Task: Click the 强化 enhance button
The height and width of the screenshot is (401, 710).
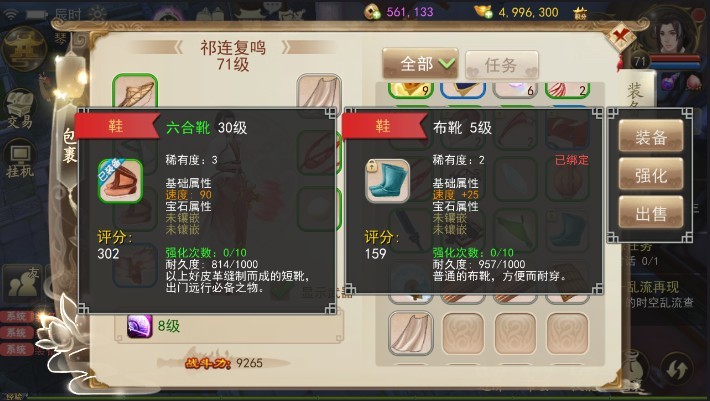Action: (x=651, y=174)
